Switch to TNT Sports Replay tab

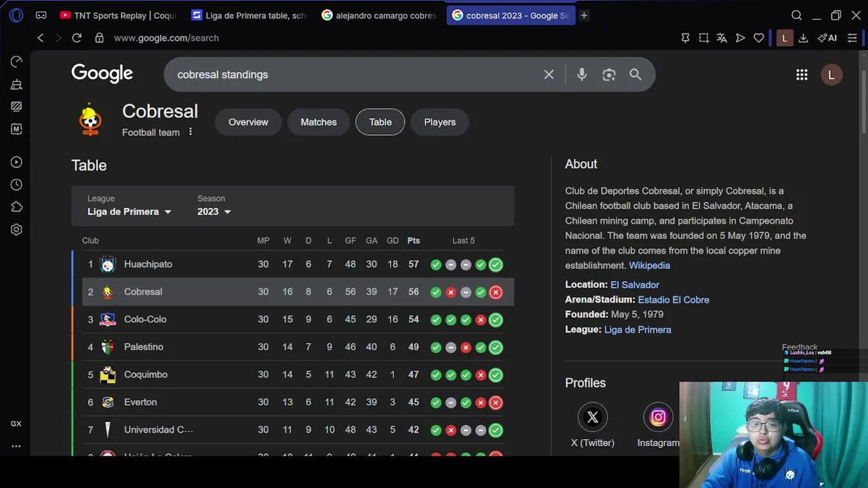[117, 15]
